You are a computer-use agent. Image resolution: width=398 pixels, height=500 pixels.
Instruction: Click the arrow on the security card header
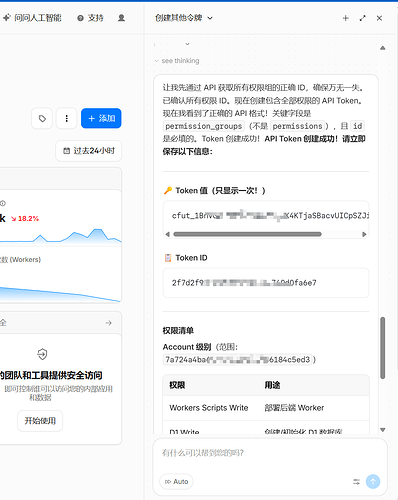pyautogui.click(x=109, y=323)
